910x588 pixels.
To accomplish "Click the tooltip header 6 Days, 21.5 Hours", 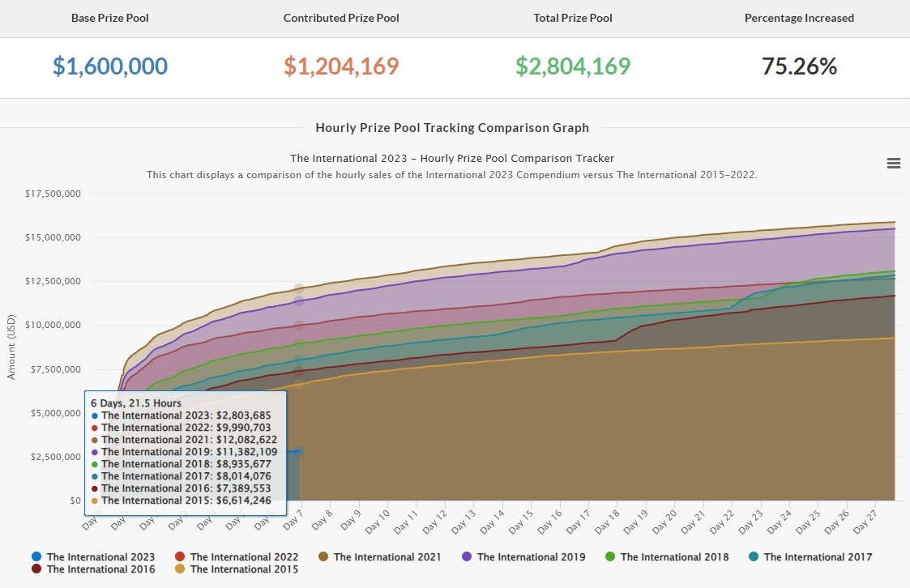I will pyautogui.click(x=136, y=403).
